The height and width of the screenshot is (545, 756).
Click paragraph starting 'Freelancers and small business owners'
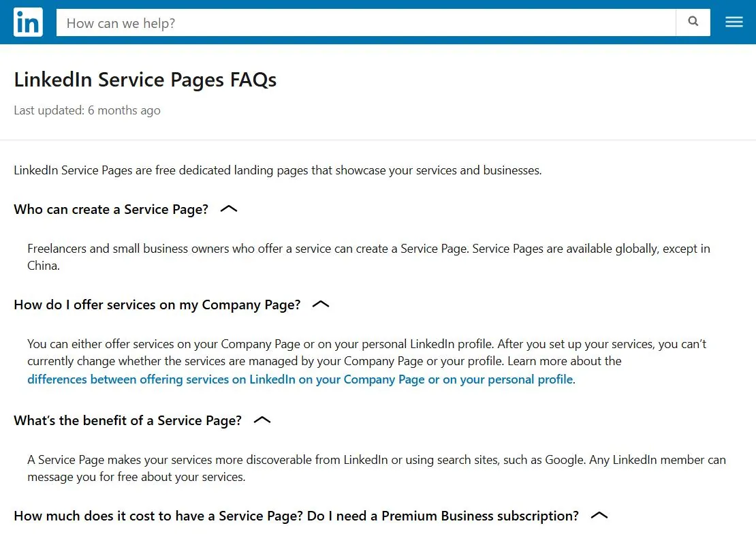click(x=369, y=257)
